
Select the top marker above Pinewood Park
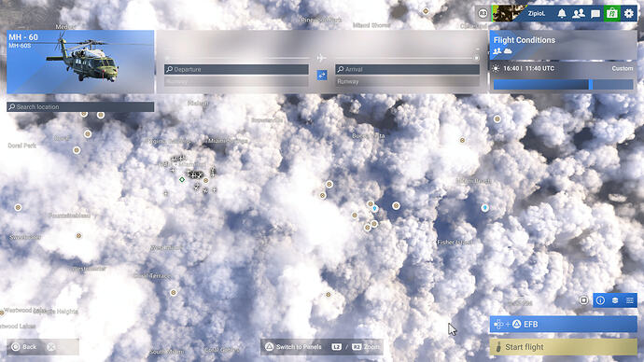(426, 11)
